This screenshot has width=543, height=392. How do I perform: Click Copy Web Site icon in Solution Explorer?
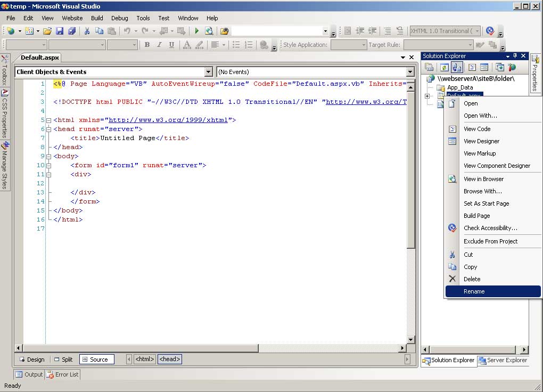(x=500, y=67)
